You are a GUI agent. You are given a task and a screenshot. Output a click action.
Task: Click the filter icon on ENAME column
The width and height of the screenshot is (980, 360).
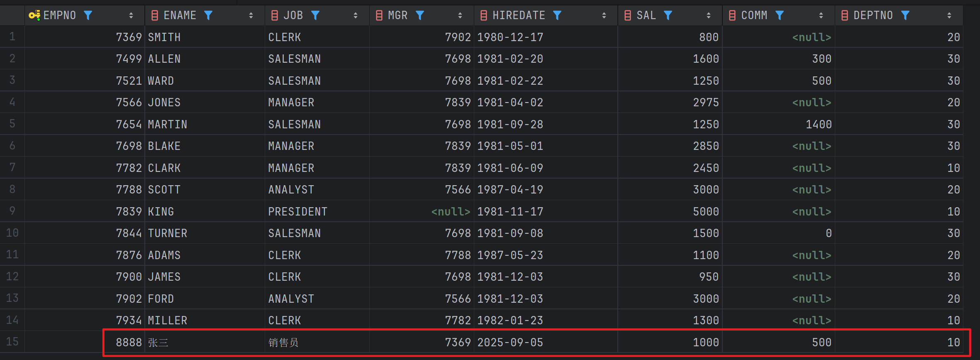coord(208,15)
